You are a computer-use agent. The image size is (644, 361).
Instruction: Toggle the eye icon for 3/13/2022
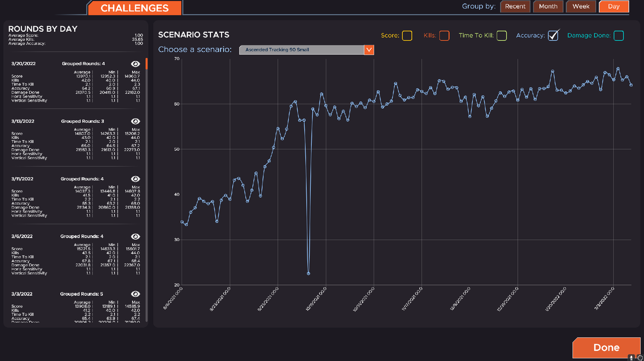tap(135, 121)
